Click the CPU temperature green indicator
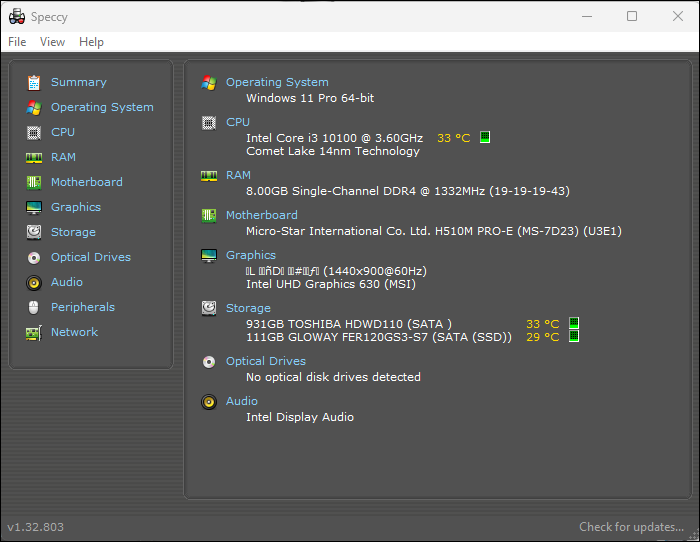This screenshot has width=700, height=542. click(x=485, y=137)
